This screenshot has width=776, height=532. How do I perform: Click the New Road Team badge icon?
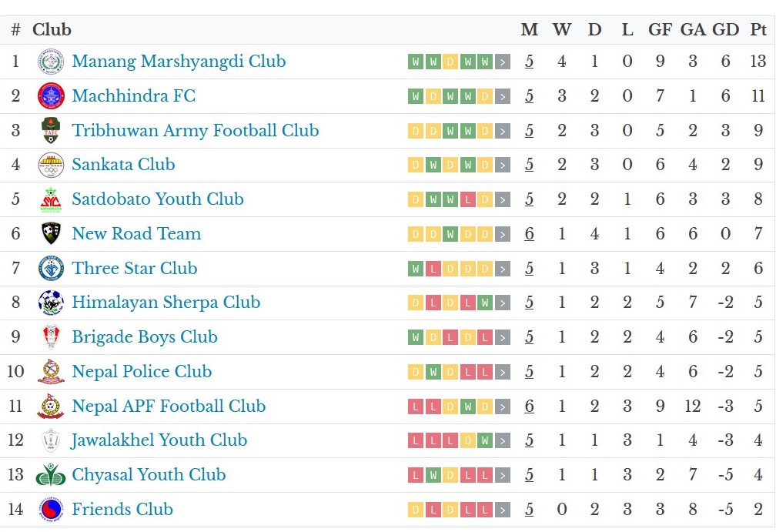pos(51,234)
